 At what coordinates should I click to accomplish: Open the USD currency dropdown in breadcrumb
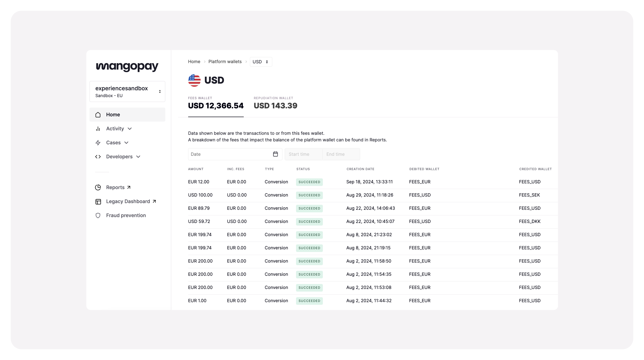[260, 62]
